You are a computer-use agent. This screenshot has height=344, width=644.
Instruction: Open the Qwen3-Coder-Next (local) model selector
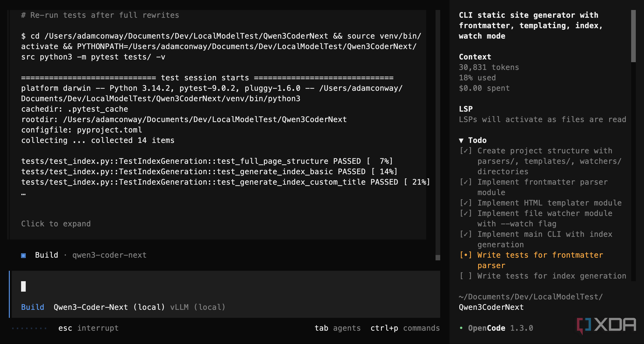coord(109,307)
